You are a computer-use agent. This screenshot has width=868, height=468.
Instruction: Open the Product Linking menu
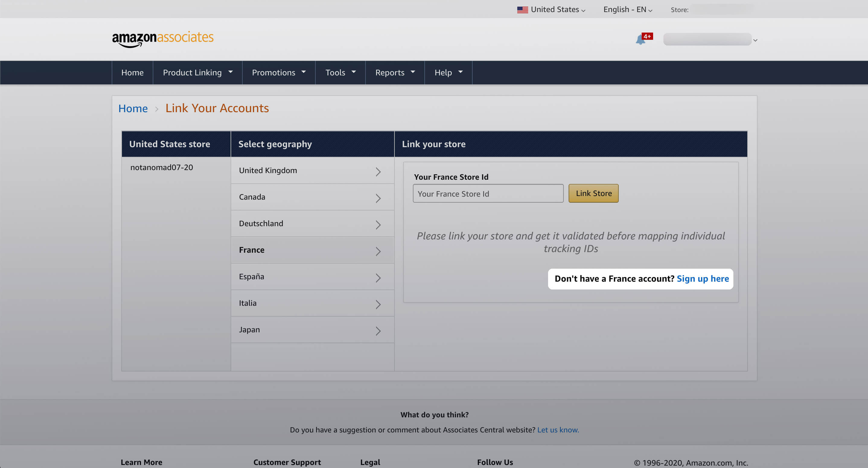coord(197,72)
